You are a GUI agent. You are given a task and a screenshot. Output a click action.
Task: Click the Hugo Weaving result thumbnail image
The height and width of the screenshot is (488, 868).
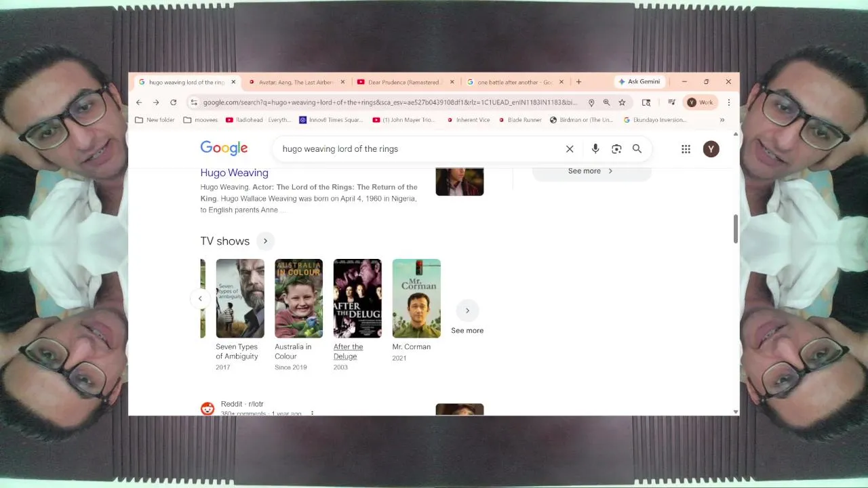460,182
